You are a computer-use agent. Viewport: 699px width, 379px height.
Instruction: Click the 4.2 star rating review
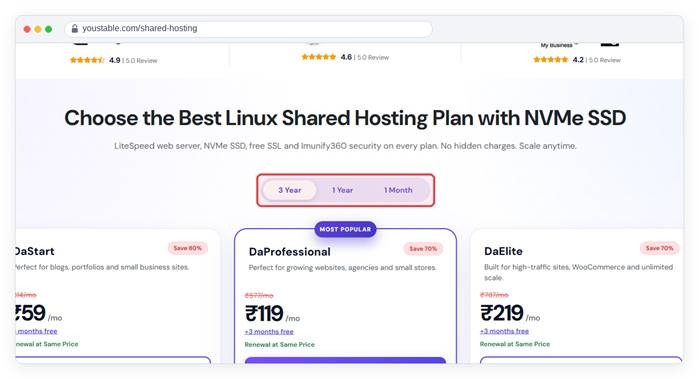click(577, 60)
